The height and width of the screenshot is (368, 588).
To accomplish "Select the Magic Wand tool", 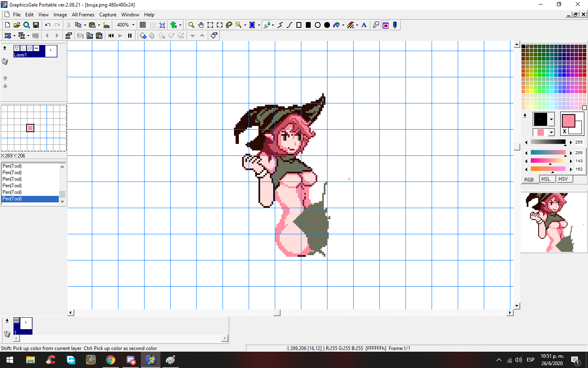I will point(238,25).
